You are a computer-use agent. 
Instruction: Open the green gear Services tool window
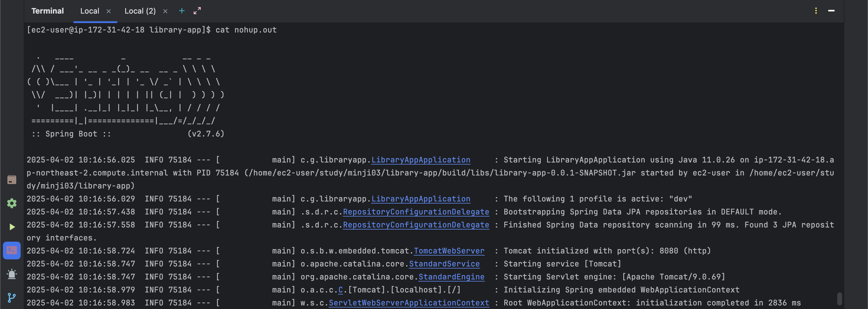point(12,203)
